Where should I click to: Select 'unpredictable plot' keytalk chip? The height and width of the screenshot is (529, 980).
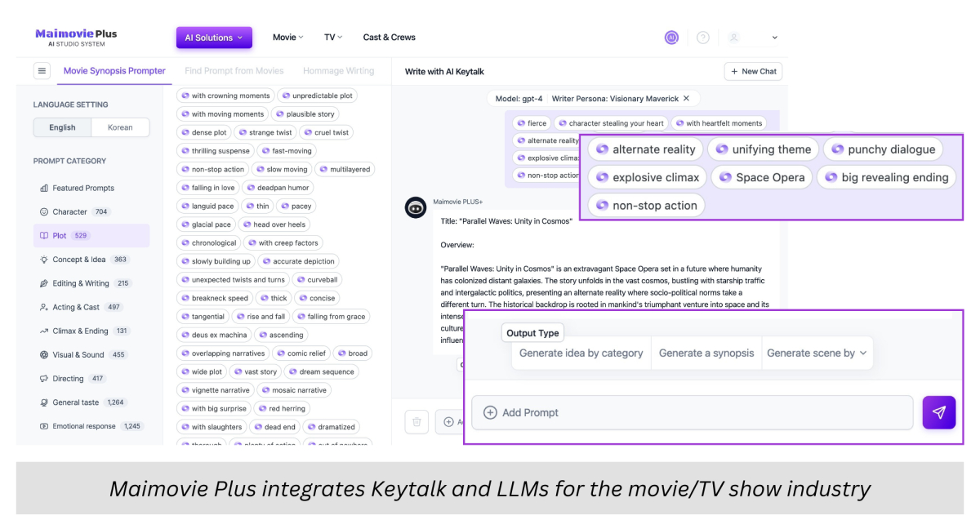point(317,96)
